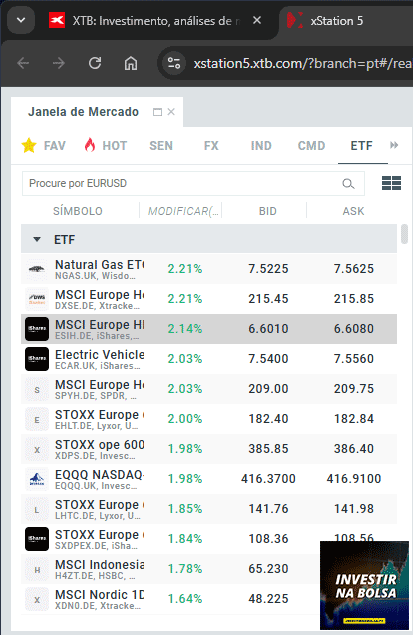Go forward in browser history
The image size is (413, 635).
tap(59, 63)
